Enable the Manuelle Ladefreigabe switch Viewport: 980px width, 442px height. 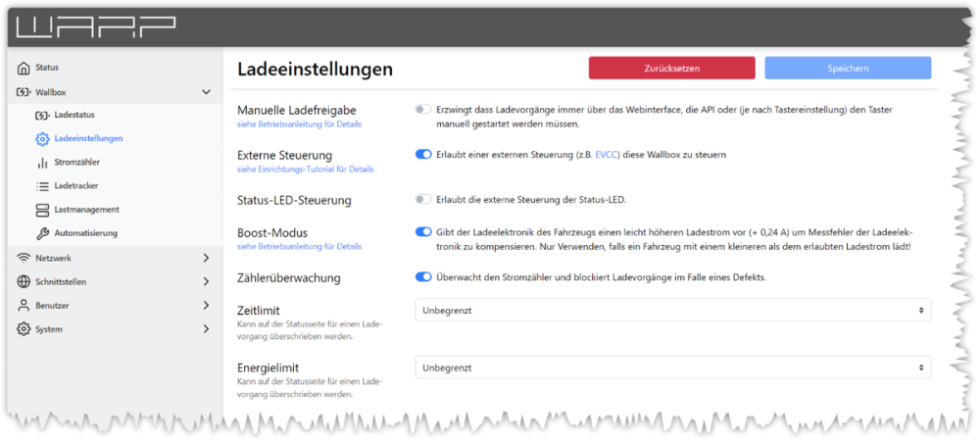[x=423, y=110]
